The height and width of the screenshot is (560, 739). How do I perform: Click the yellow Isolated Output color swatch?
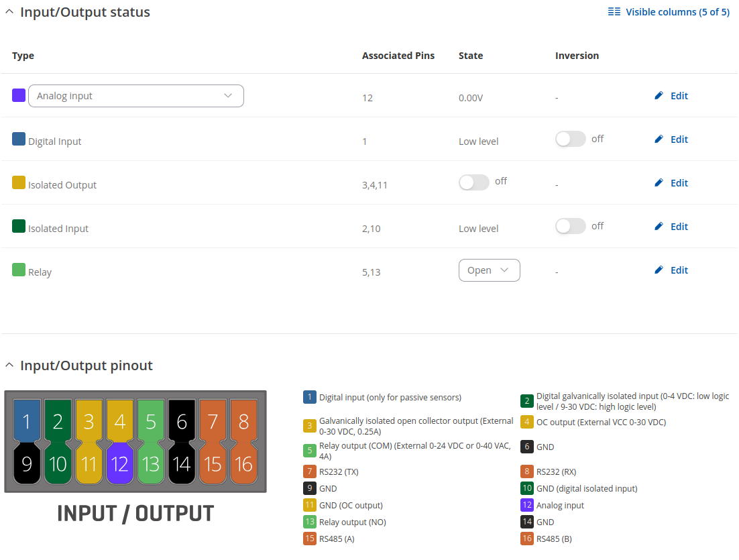click(x=19, y=182)
